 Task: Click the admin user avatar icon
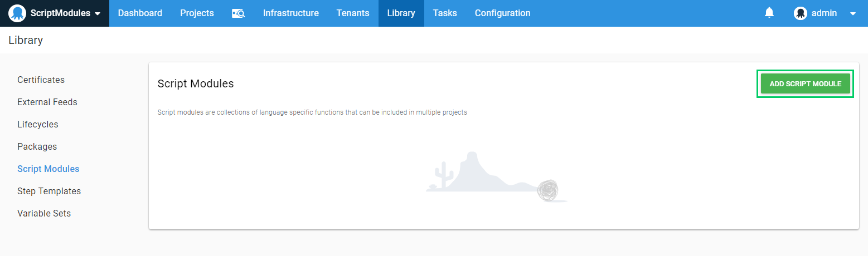click(800, 13)
